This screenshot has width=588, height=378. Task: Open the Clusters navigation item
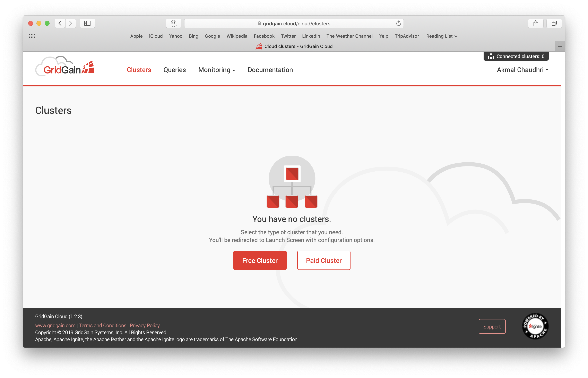[139, 70]
